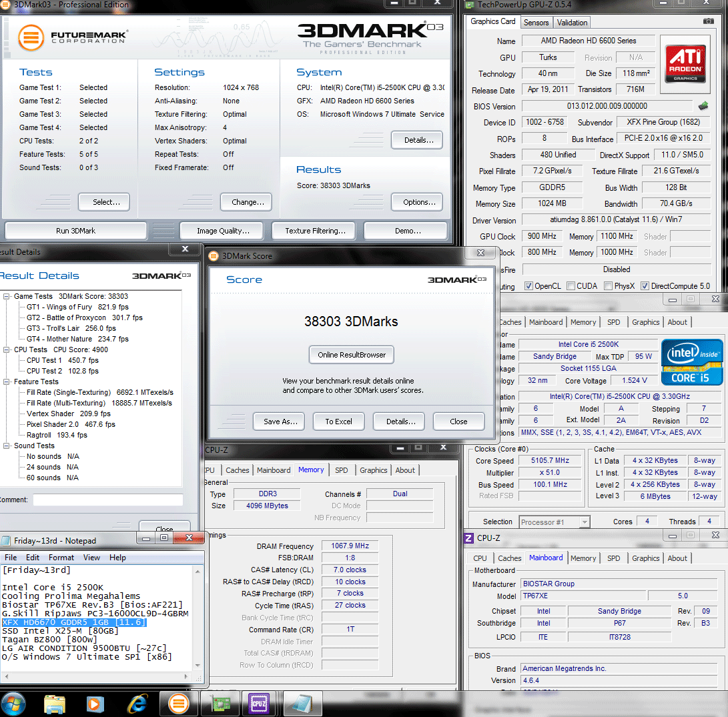The image size is (728, 717).
Task: Click the GPU-Z camera screenshot icon
Action: click(x=708, y=21)
